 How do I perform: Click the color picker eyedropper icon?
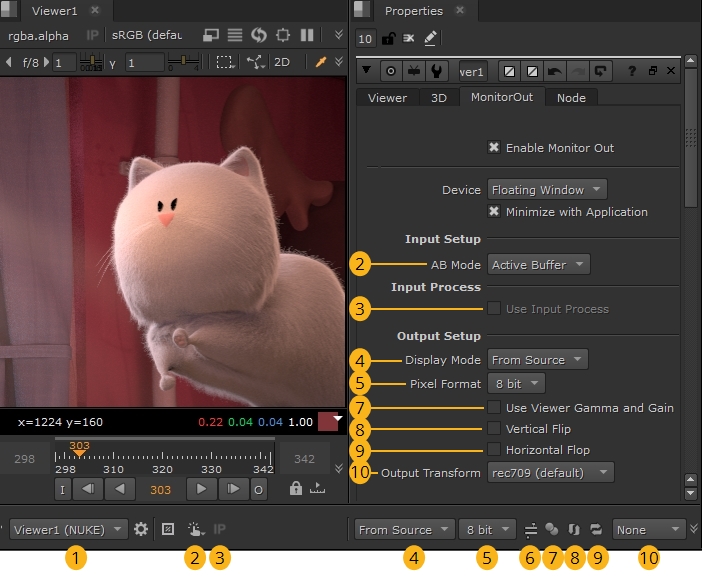tap(323, 62)
